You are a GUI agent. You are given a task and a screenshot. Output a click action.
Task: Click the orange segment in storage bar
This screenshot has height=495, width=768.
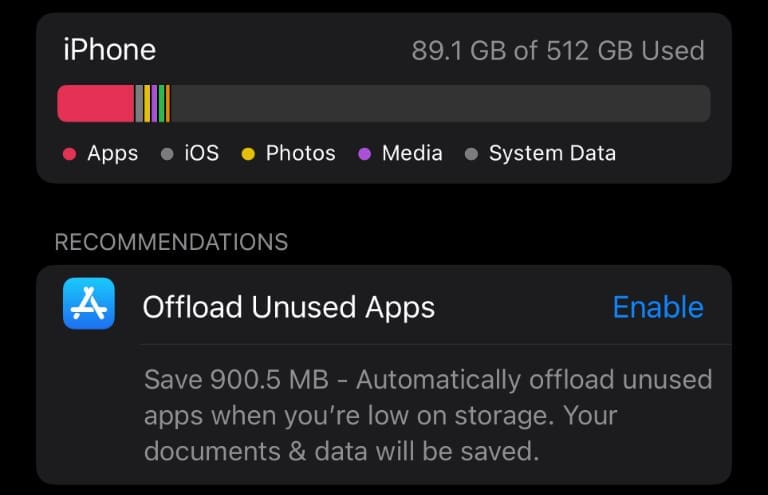[168, 103]
